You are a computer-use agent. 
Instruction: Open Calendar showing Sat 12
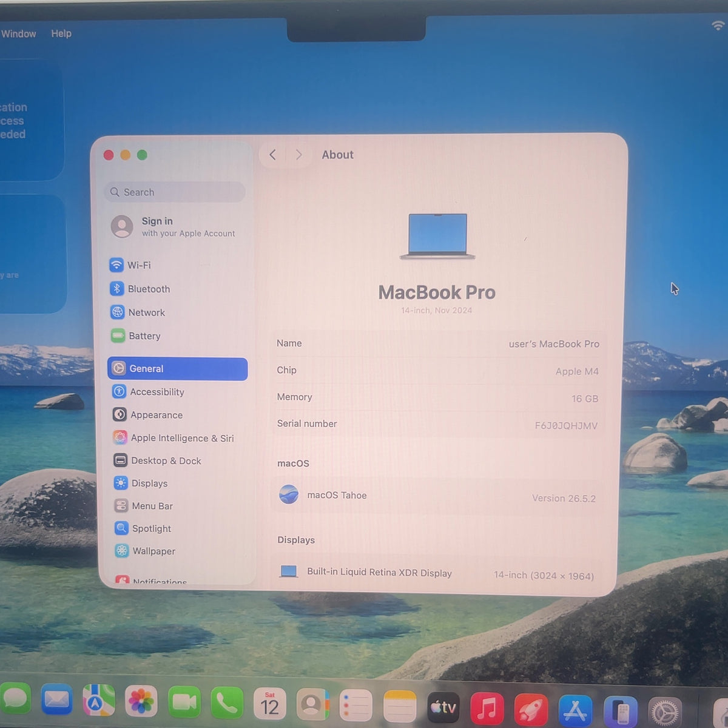(x=270, y=704)
